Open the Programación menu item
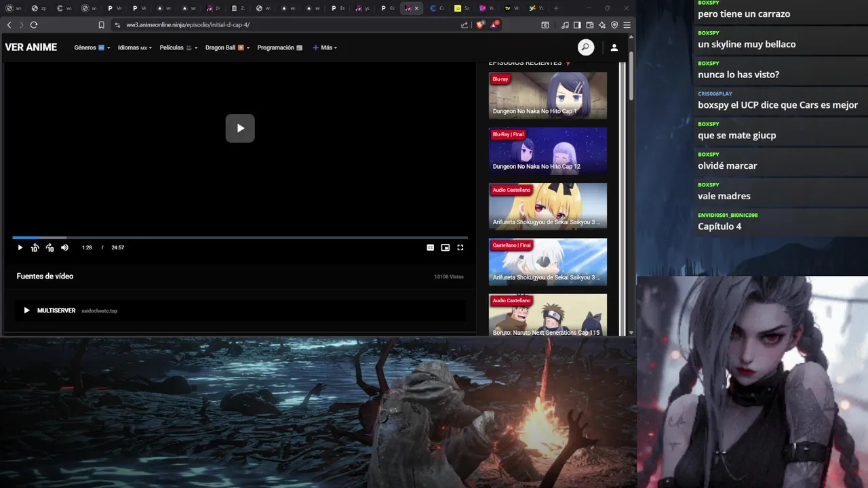 click(x=280, y=47)
